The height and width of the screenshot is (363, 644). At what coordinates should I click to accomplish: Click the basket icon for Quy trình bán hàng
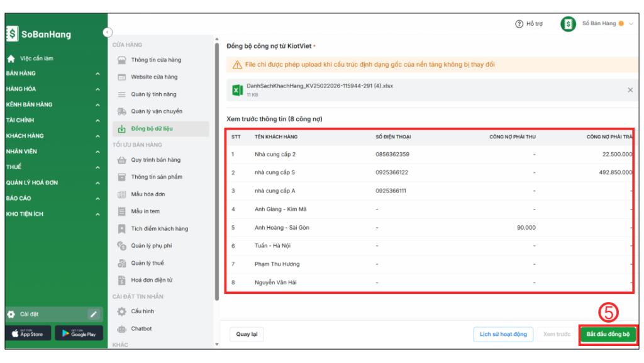tap(122, 160)
